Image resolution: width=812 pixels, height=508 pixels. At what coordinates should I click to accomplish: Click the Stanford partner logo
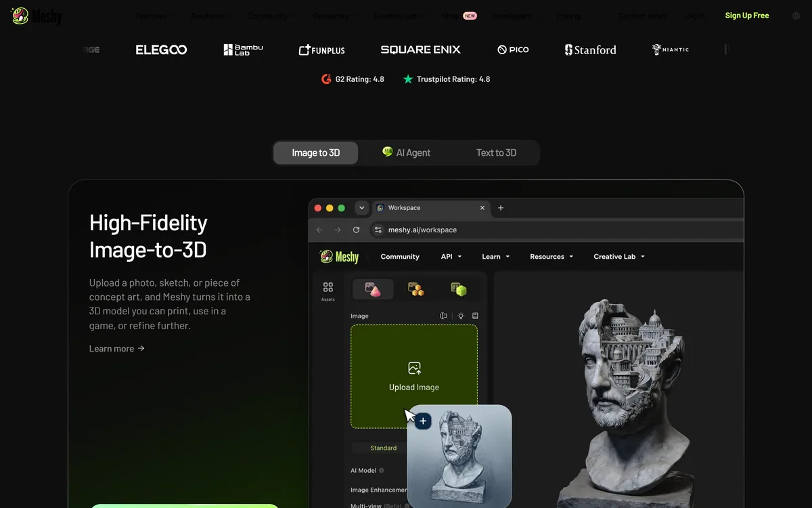pos(591,49)
